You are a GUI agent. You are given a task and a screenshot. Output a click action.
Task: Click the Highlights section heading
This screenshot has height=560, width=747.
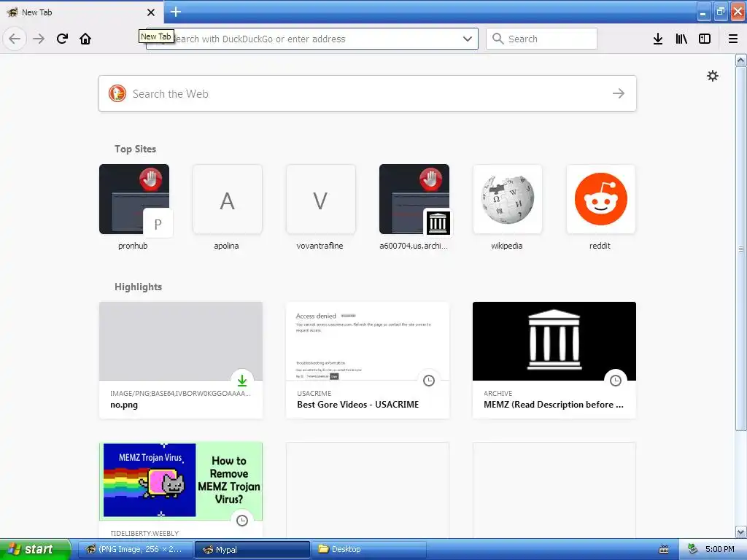(138, 287)
